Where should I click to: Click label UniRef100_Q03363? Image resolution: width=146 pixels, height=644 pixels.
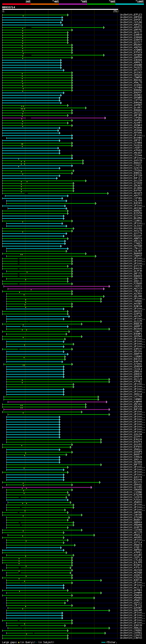[131, 73]
